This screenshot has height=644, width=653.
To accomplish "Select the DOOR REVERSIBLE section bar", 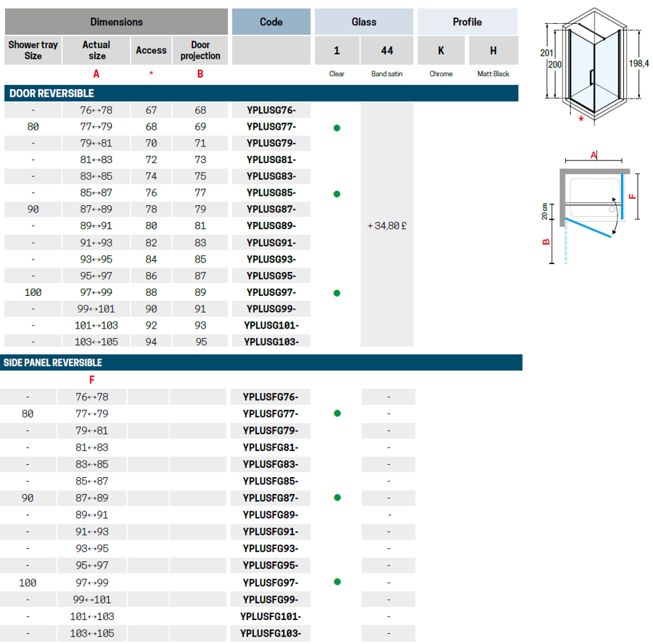I will point(261,94).
